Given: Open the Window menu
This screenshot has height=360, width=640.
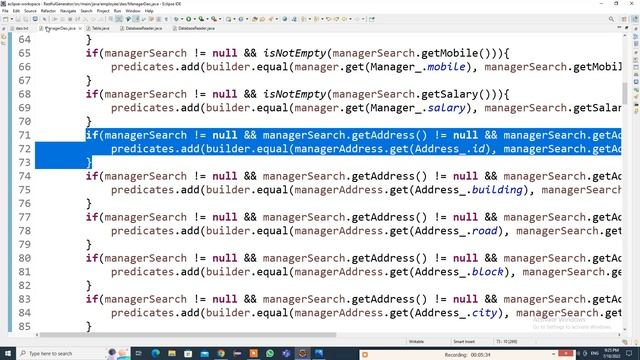Looking at the screenshot, I should pyautogui.click(x=133, y=11).
